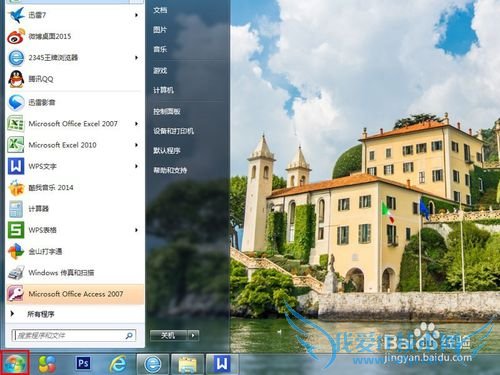Launch Tencent QQ penguin icon
Viewport: 500px width, 375px height.
click(16, 79)
